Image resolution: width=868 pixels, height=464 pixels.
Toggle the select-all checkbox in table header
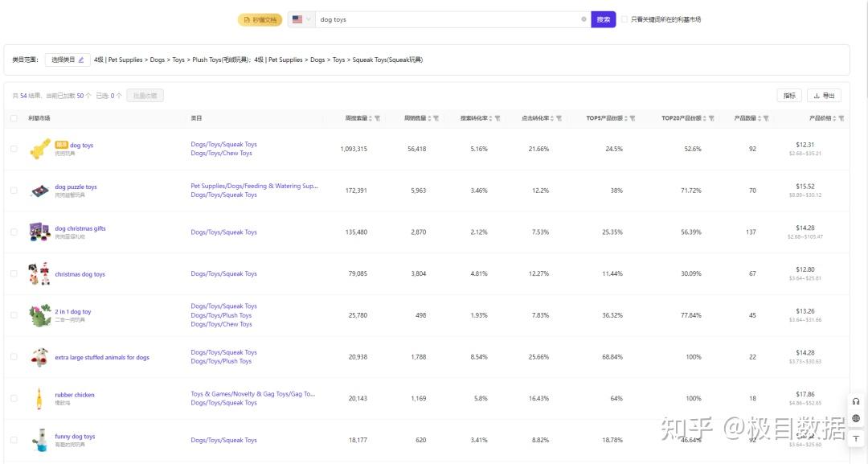14,118
